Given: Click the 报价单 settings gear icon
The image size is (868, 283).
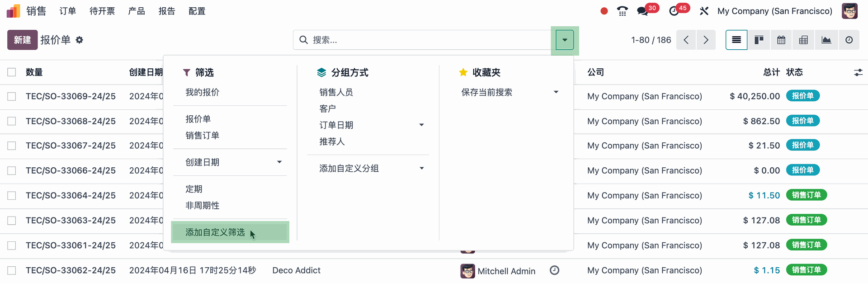Looking at the screenshot, I should [x=80, y=40].
